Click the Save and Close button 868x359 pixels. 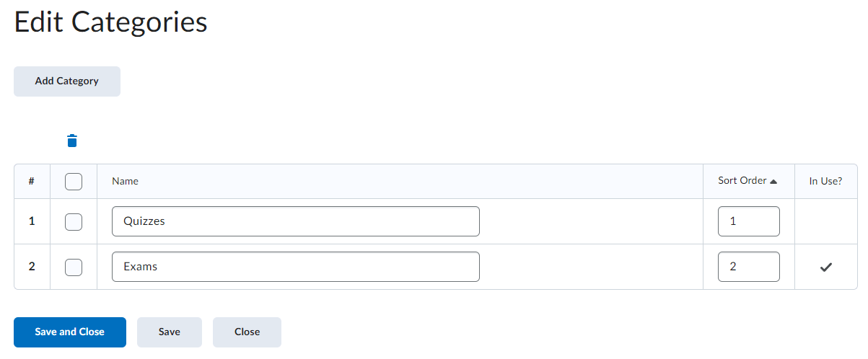[70, 332]
